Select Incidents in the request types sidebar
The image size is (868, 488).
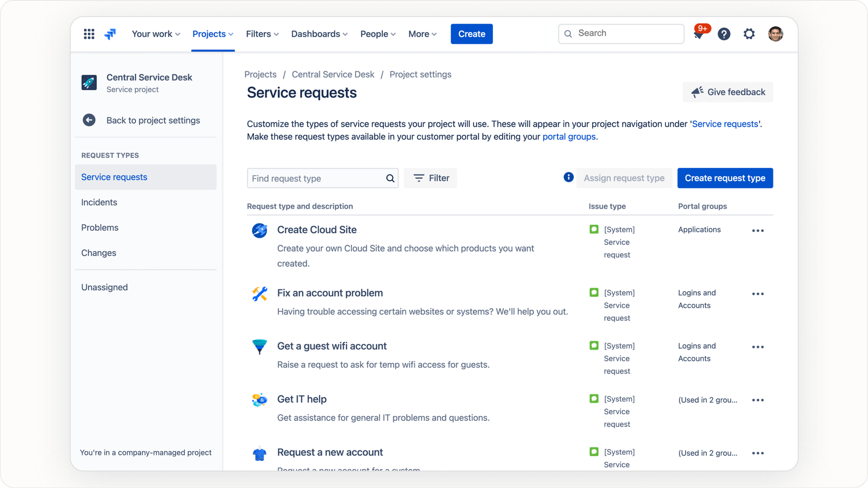pyautogui.click(x=99, y=202)
